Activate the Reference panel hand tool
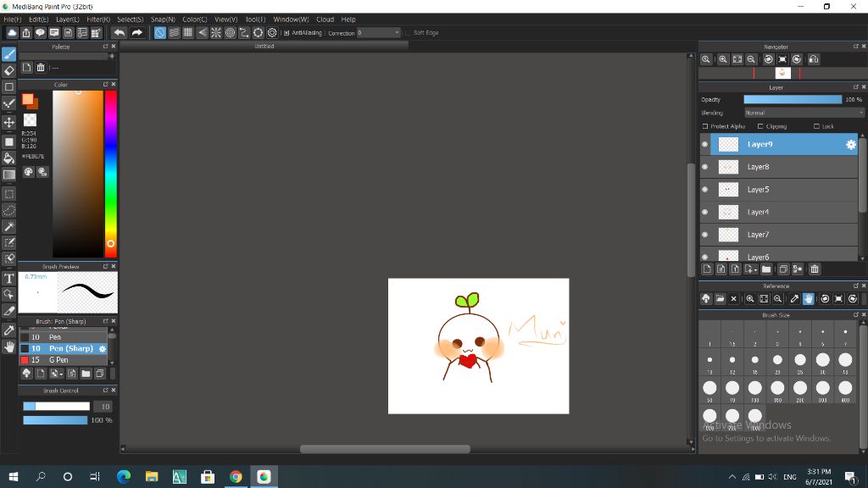This screenshot has width=868, height=488. 808,299
